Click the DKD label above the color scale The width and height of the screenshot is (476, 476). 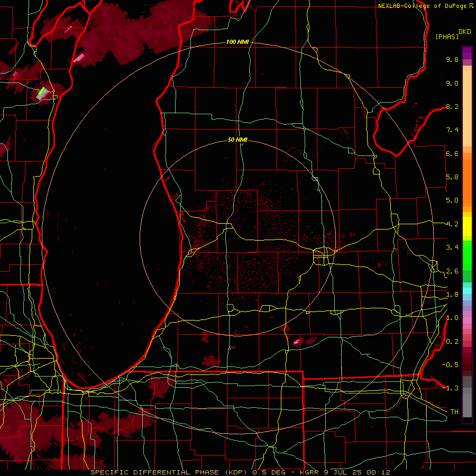pyautogui.click(x=465, y=32)
